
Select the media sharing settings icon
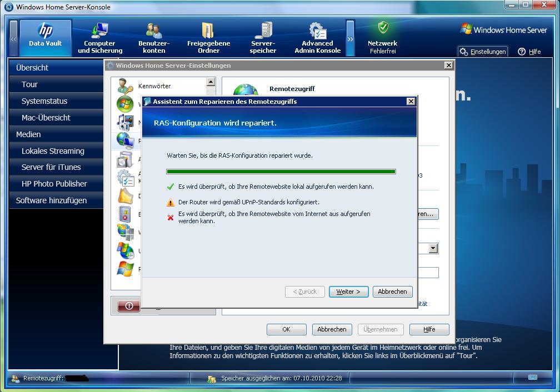125,122
